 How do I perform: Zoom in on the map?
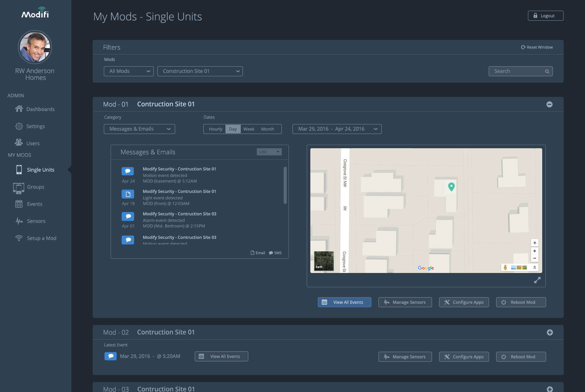click(534, 251)
